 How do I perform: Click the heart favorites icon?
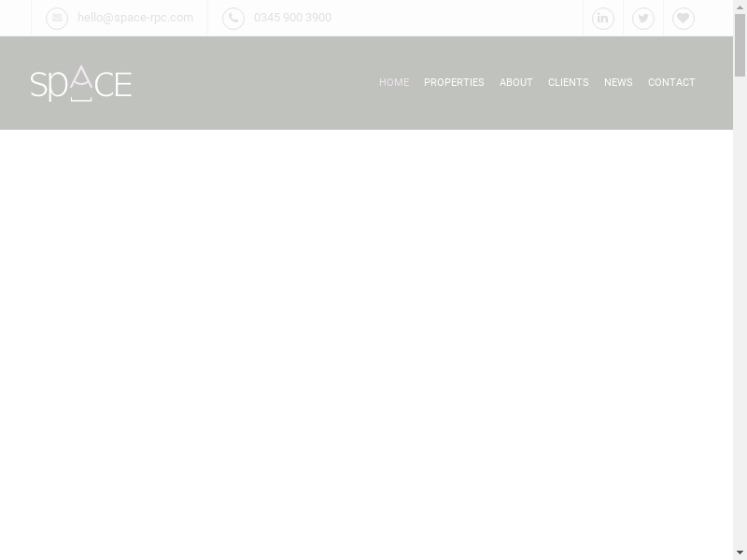tap(684, 19)
